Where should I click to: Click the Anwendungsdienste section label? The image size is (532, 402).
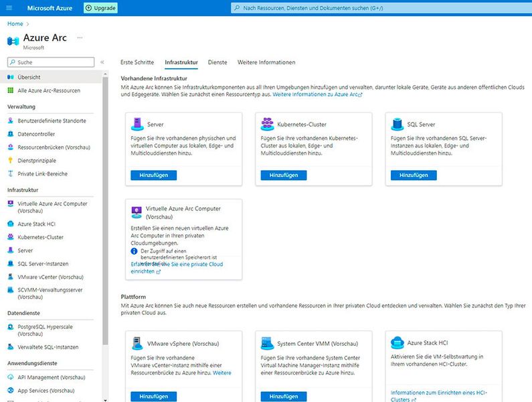pos(32,363)
